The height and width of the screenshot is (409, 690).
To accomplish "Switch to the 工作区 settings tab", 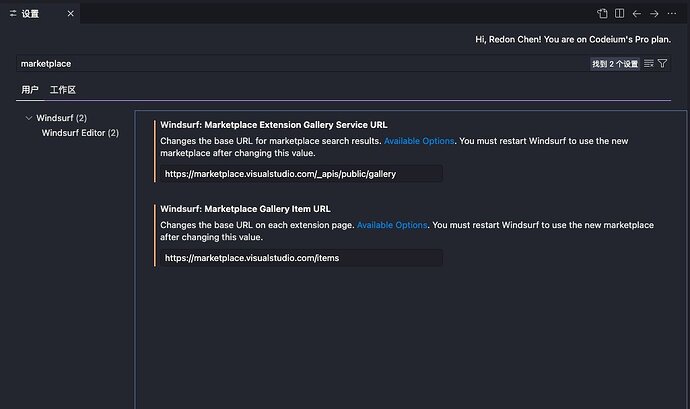I will point(62,90).
